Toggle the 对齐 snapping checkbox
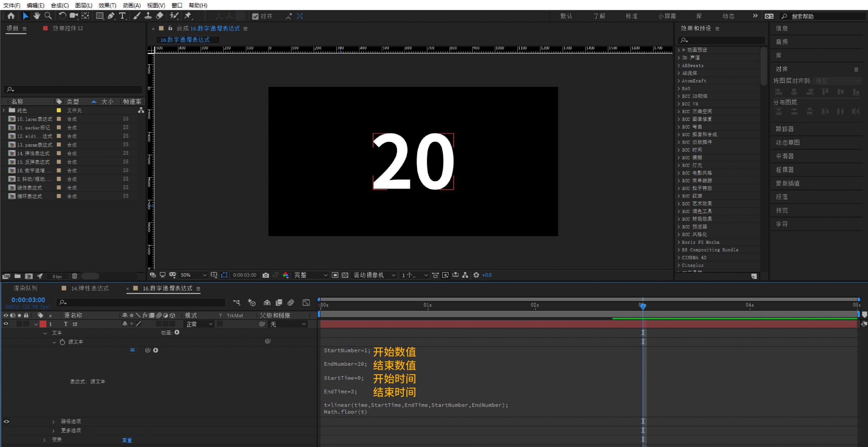The height and width of the screenshot is (447, 868). 255,16
